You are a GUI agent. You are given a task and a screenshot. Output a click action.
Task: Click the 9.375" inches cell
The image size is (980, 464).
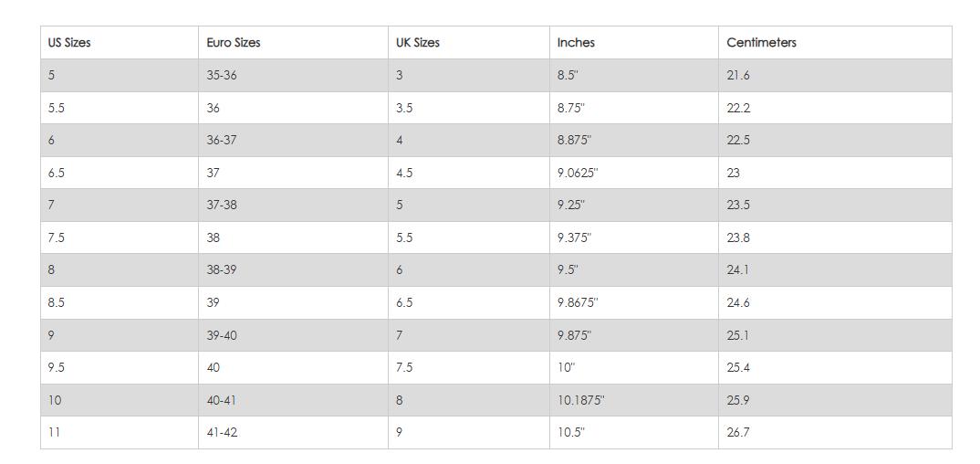pyautogui.click(x=574, y=237)
